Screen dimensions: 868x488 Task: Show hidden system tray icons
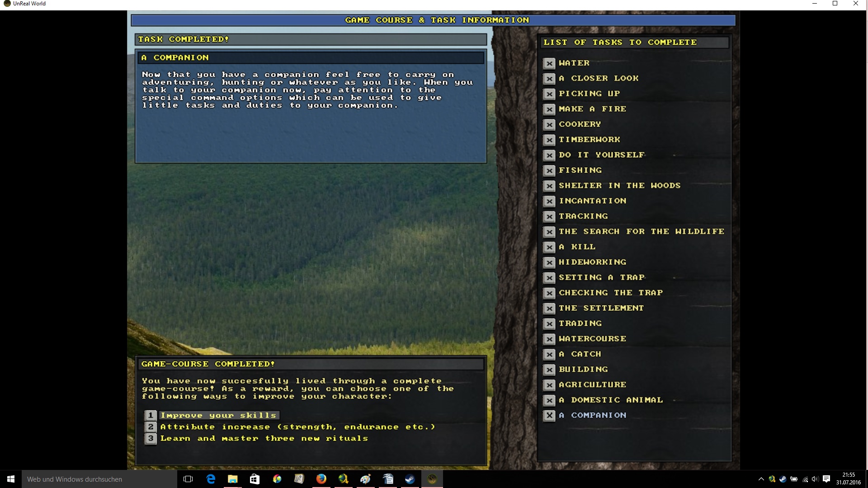pos(761,479)
